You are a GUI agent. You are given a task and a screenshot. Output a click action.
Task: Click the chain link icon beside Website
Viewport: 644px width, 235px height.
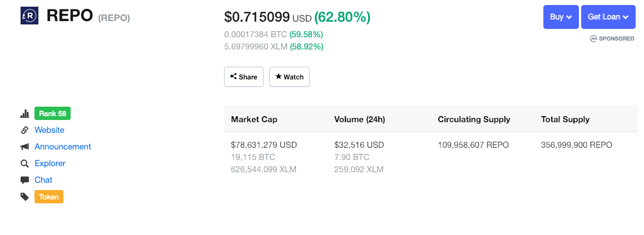pyautogui.click(x=24, y=130)
